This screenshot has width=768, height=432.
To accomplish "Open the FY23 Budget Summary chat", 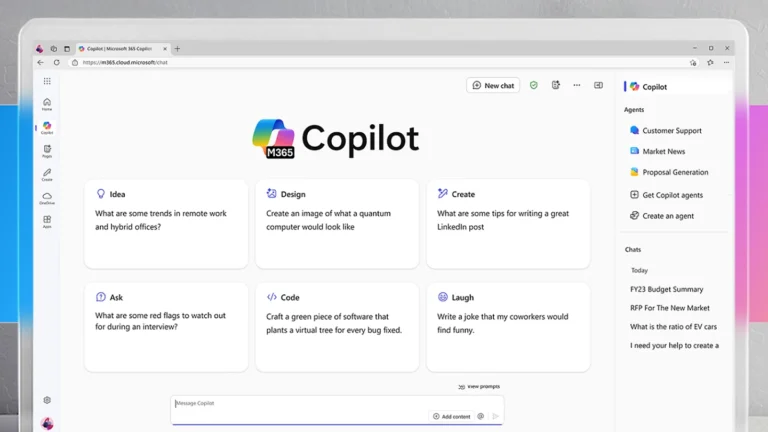I will point(666,289).
